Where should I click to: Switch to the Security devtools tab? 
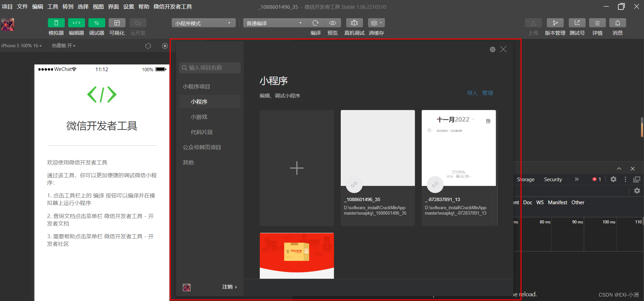pos(553,180)
